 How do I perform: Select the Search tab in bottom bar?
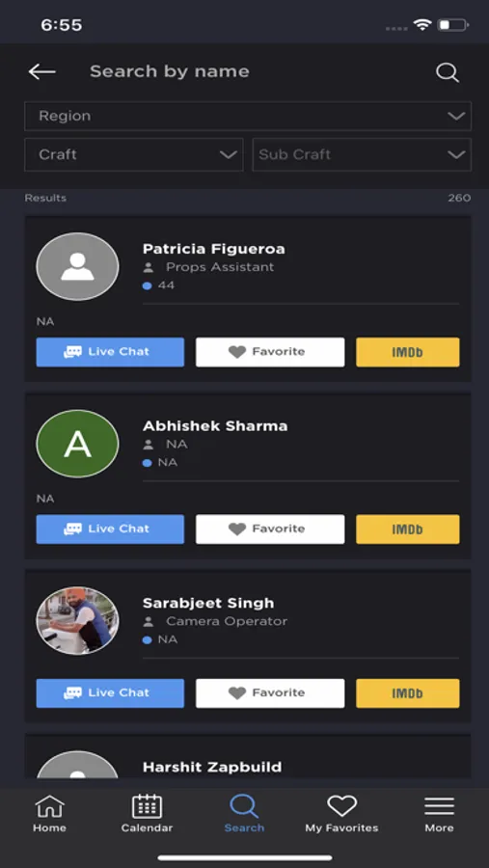244,814
